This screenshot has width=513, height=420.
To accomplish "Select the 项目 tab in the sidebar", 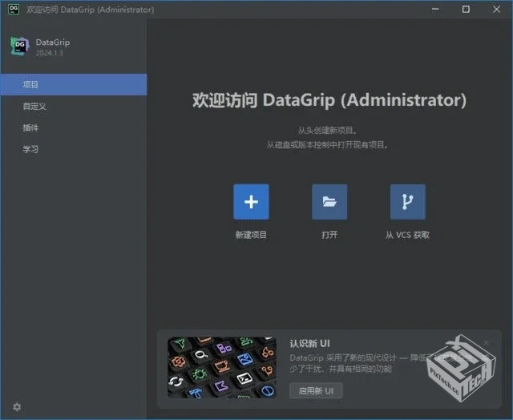I will [x=74, y=84].
